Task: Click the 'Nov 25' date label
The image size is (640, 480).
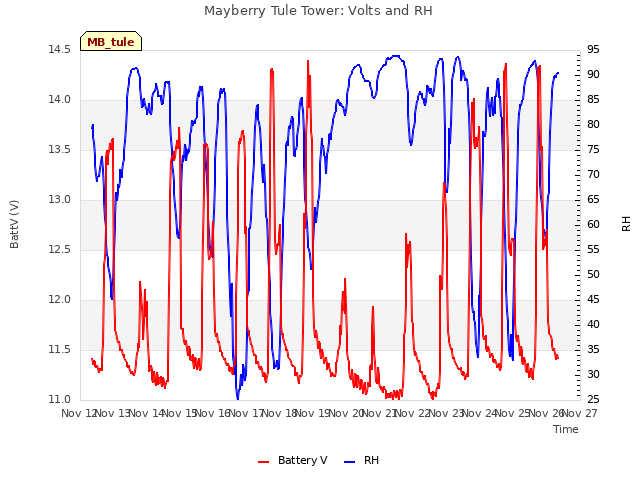Action: click(513, 413)
